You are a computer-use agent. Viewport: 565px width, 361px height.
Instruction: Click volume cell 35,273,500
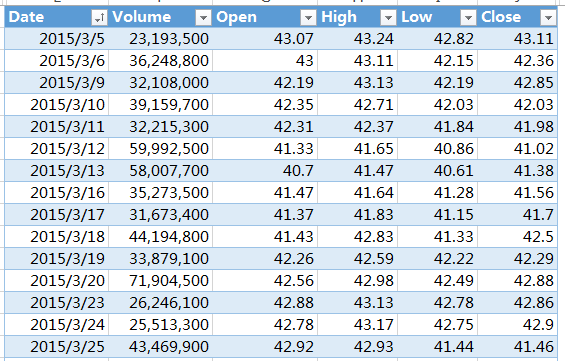(160, 192)
